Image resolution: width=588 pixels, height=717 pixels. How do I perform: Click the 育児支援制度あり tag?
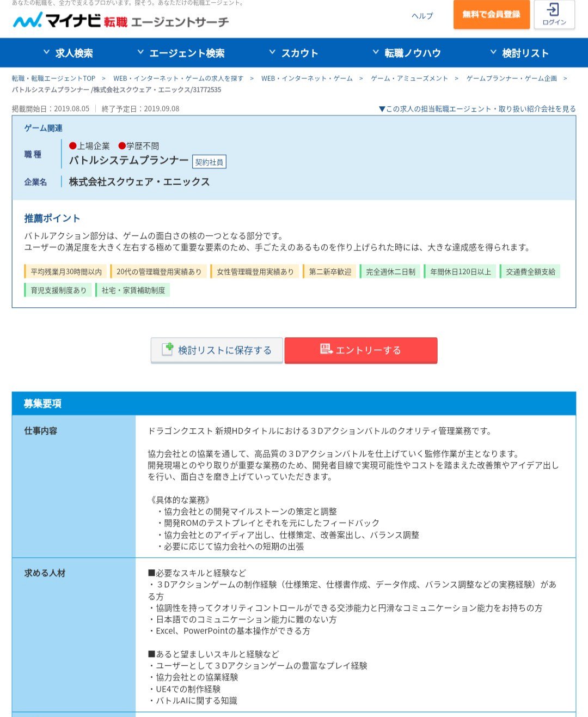coord(58,290)
